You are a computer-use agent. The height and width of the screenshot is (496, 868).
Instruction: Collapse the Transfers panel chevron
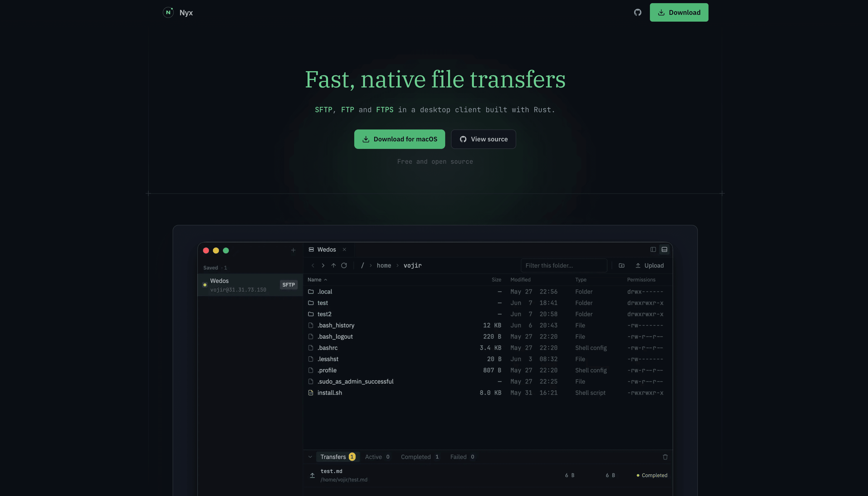(310, 457)
